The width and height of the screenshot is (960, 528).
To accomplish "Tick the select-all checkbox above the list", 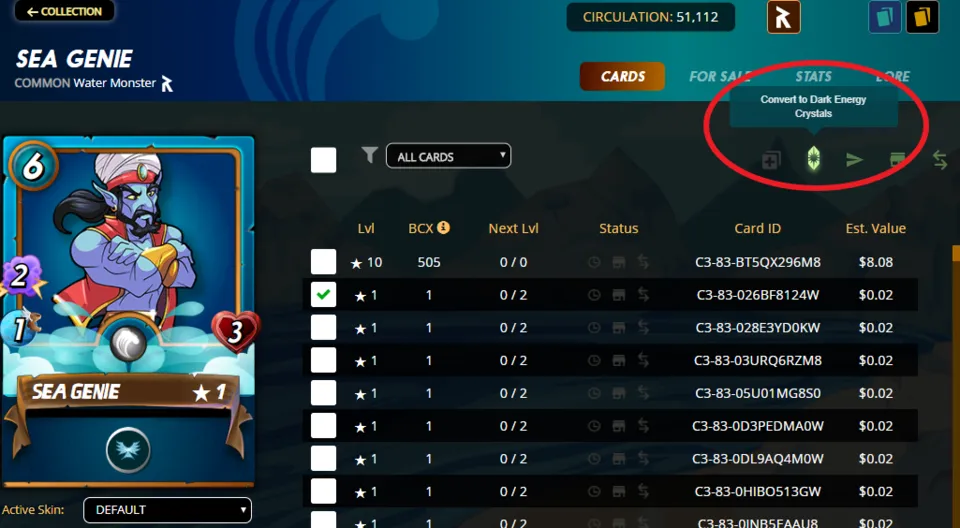I will [x=323, y=160].
